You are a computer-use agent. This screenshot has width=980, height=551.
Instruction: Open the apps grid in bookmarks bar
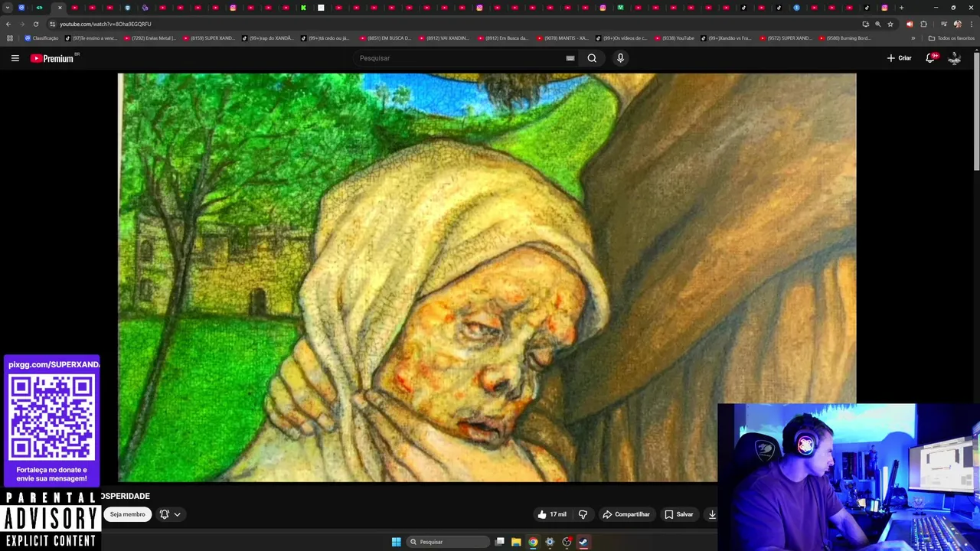pyautogui.click(x=9, y=38)
